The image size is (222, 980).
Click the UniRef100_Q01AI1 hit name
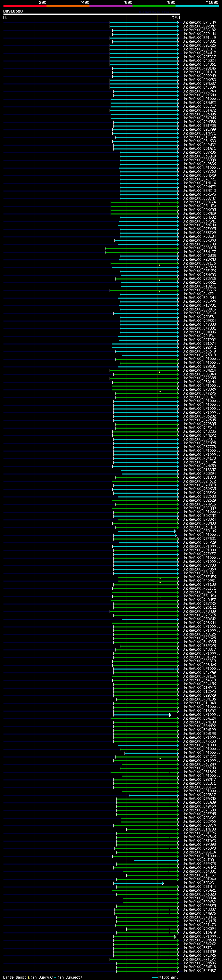pyautogui.click(x=199, y=148)
